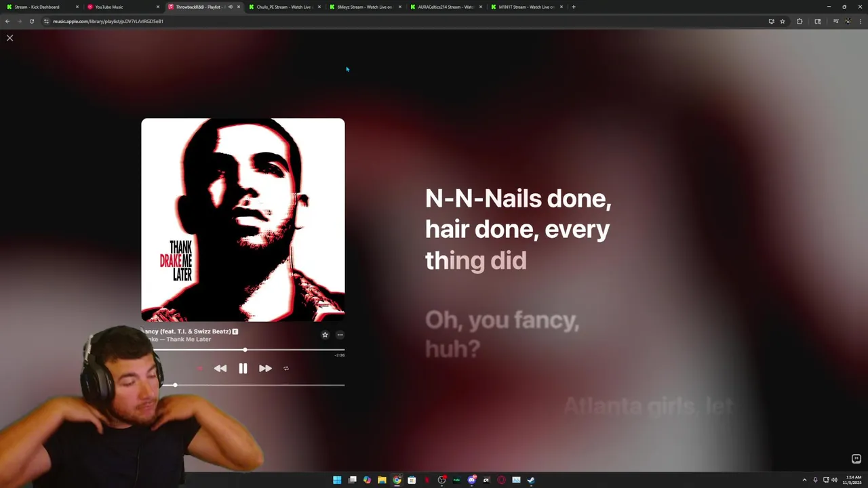
Task: Open the Copilot icon on the taskbar
Action: click(x=367, y=480)
